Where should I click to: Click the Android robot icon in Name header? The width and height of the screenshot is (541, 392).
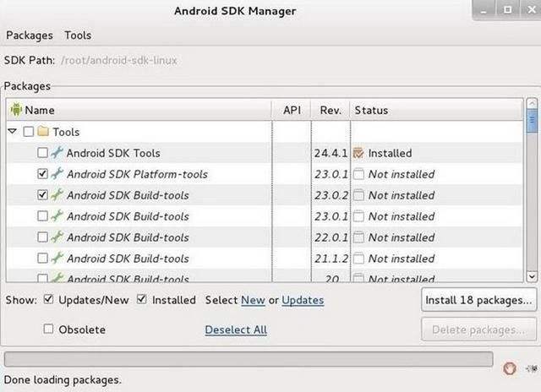tap(16, 110)
